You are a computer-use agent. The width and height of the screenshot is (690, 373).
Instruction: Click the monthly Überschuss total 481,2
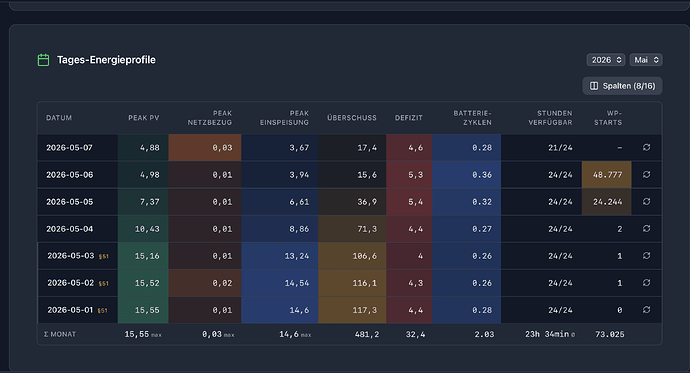pos(367,334)
